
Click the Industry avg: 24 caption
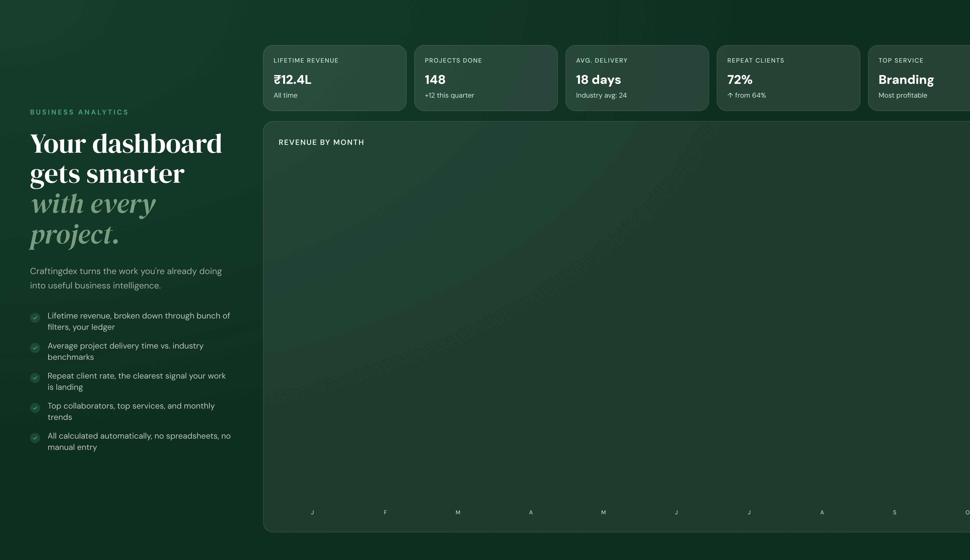(601, 95)
